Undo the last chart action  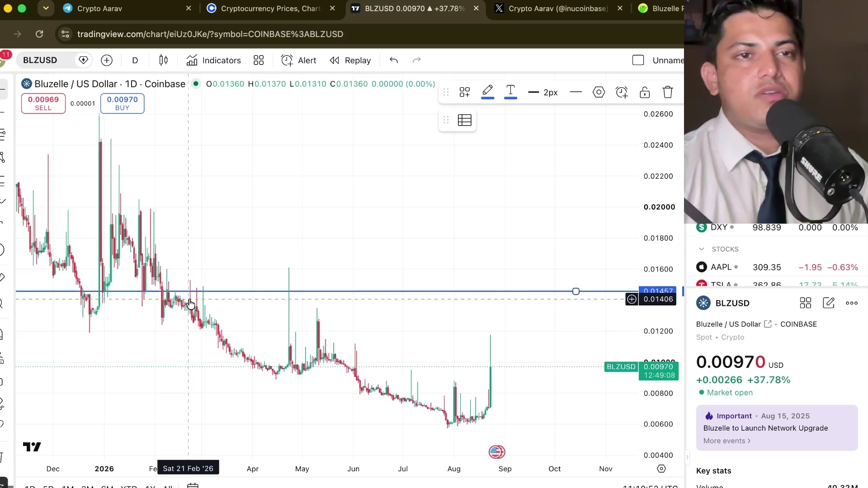click(x=394, y=61)
